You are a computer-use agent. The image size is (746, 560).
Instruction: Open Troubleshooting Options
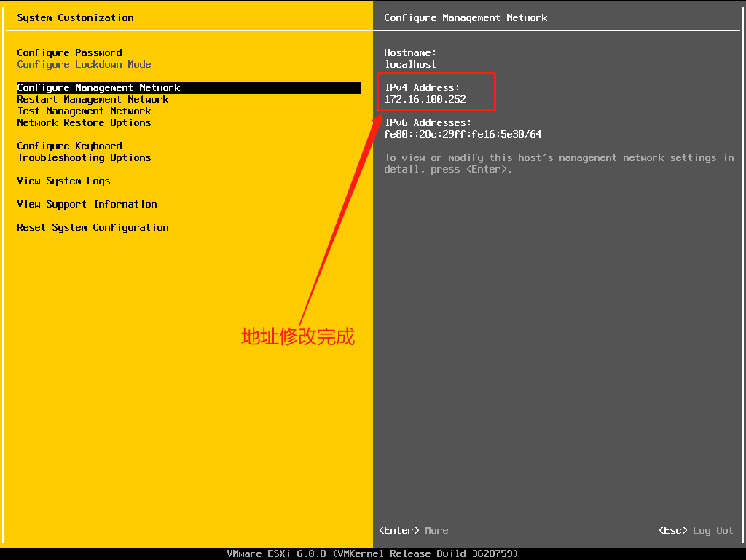pos(84,157)
